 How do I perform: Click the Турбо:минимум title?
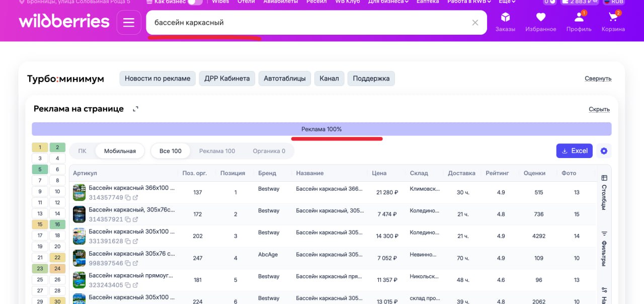tap(65, 79)
